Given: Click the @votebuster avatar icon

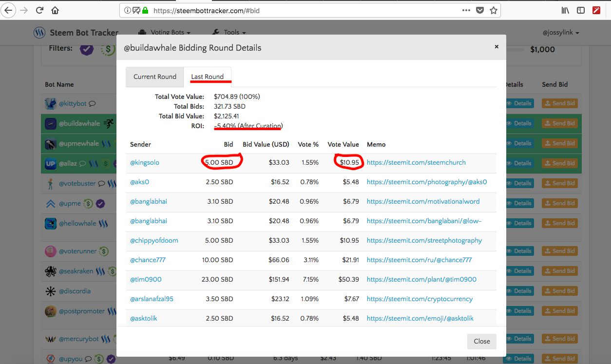Looking at the screenshot, I should pos(51,184).
